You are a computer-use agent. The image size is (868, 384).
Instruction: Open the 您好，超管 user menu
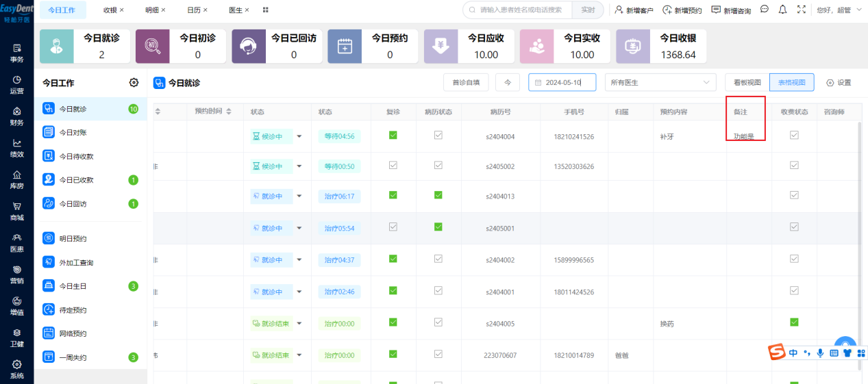[841, 10]
